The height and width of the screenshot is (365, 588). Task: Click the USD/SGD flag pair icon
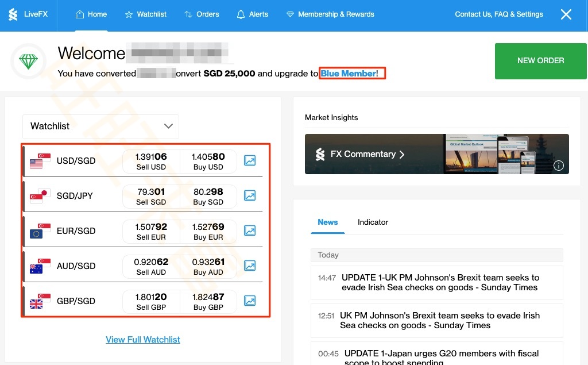(40, 161)
